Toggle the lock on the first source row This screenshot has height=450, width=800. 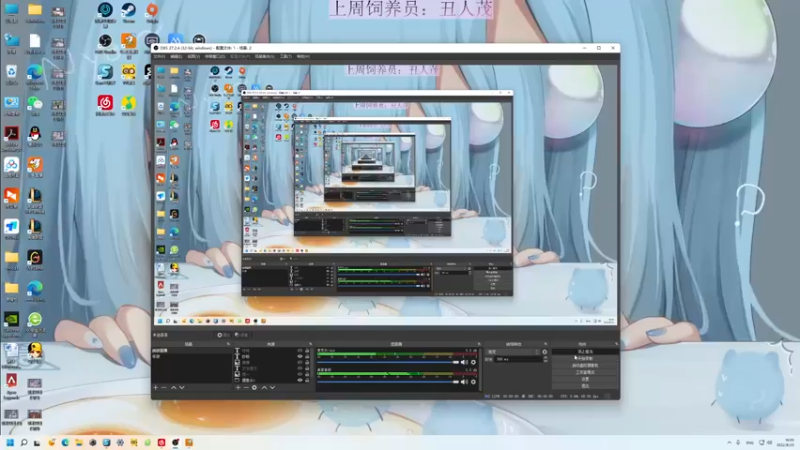click(x=307, y=351)
